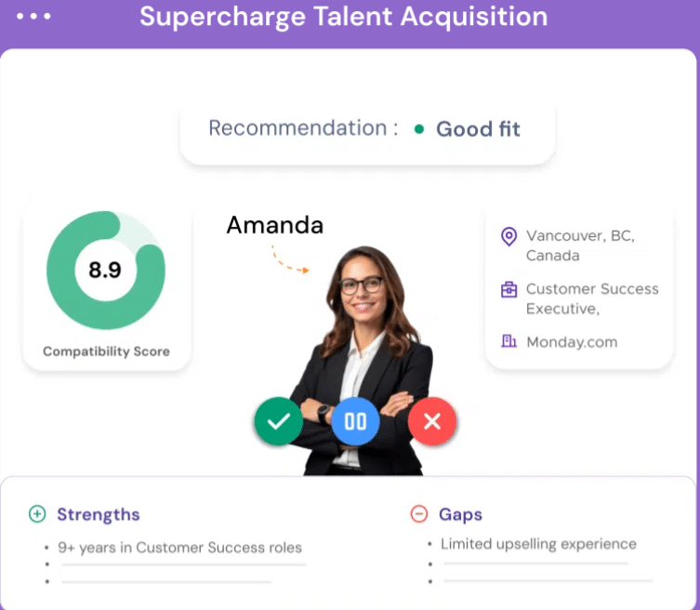
Task: Click the 8.9 score value
Action: [105, 270]
